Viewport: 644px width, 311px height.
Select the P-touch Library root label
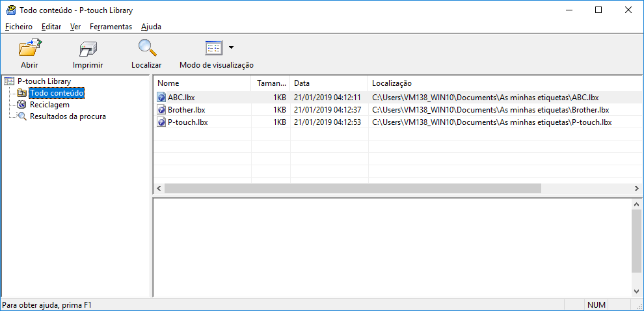click(44, 81)
